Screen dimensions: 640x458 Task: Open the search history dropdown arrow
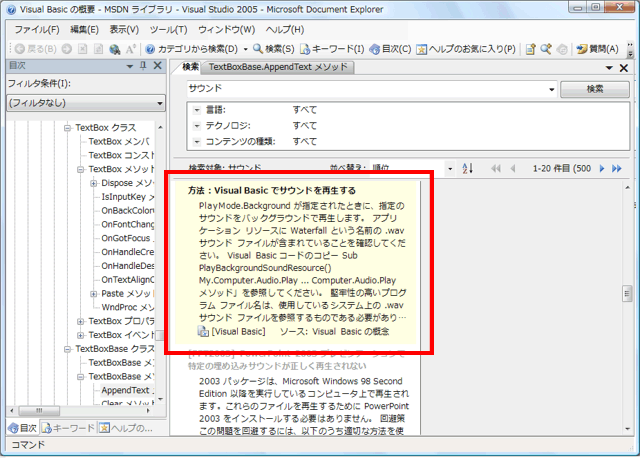552,89
